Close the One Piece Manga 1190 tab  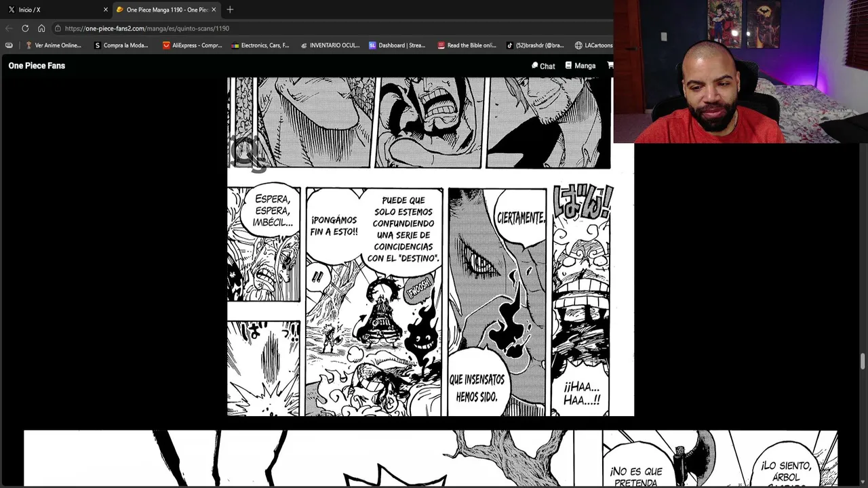[x=214, y=9]
